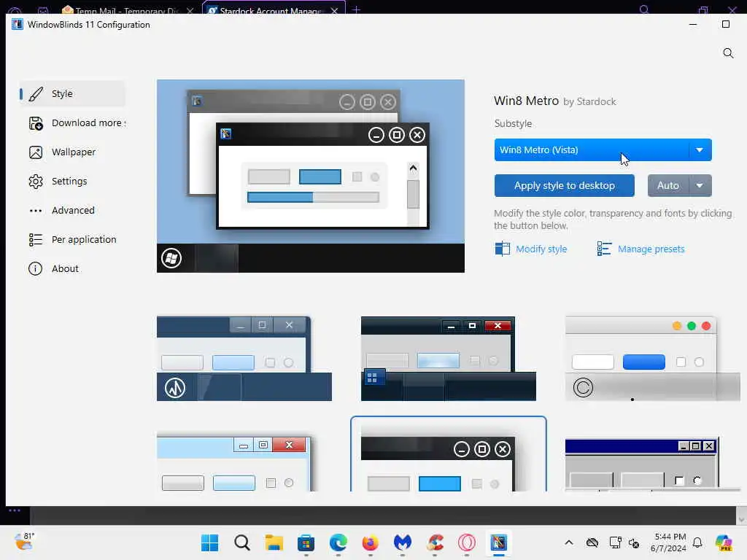This screenshot has width=747, height=560.
Task: Click the About info icon
Action: (x=35, y=268)
